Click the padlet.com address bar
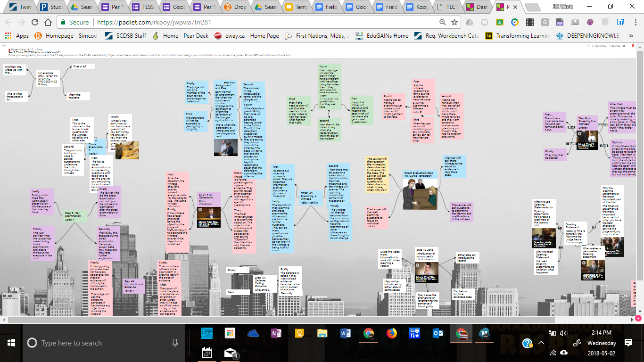 click(264, 22)
